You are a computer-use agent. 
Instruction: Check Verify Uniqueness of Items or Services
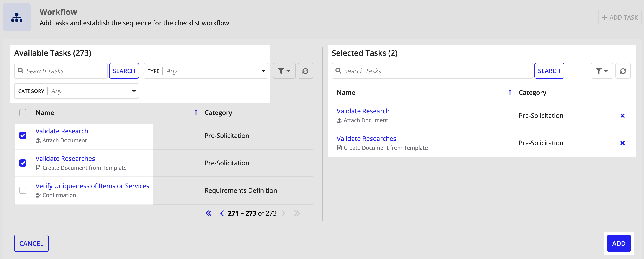[x=23, y=190]
